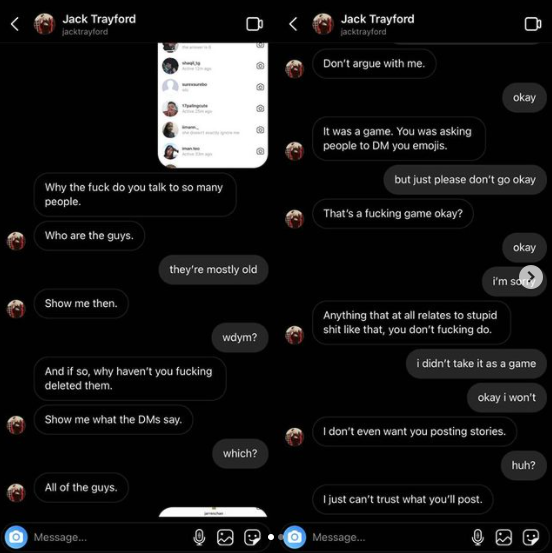Open the shared screenshot image of DM list
Viewport: 552px width, 553px height.
(x=213, y=105)
